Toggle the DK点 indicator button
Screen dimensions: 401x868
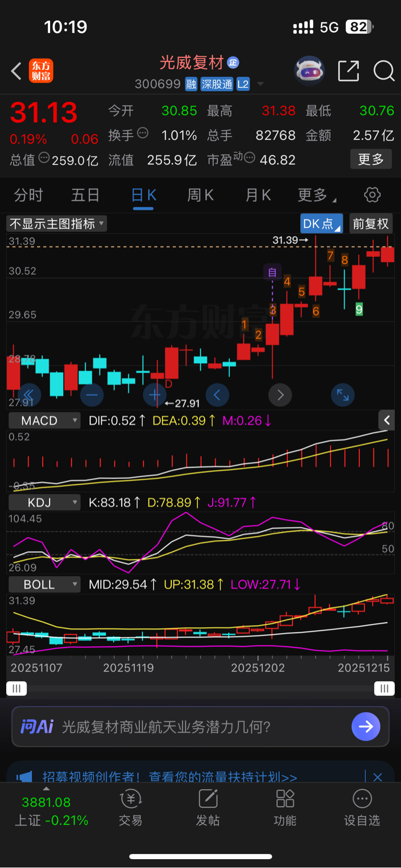[322, 224]
